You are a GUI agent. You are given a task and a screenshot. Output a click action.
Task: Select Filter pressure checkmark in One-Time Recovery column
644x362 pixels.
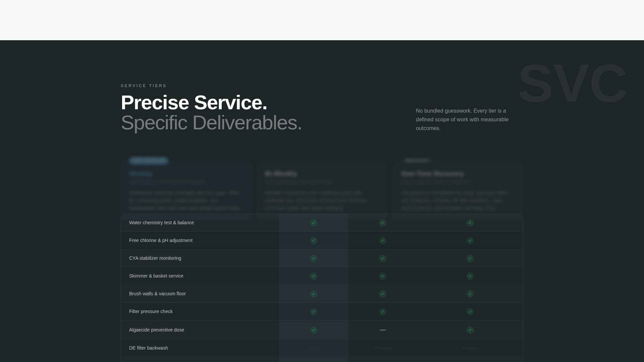pos(470,312)
